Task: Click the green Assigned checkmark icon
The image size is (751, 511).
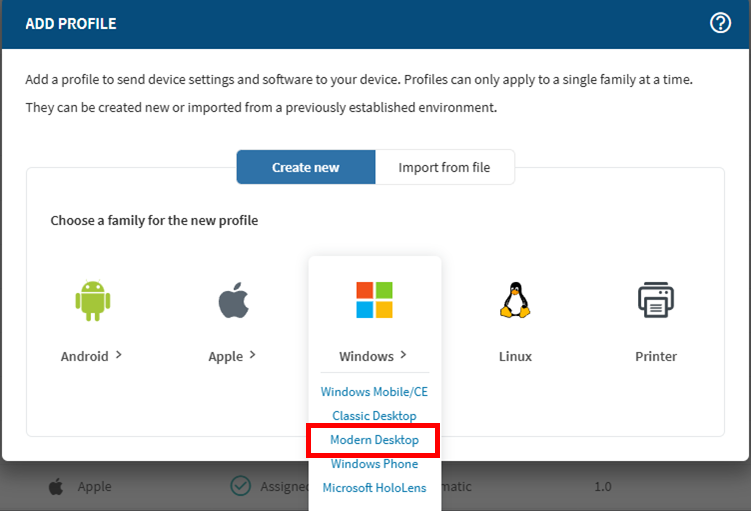Action: click(x=240, y=487)
